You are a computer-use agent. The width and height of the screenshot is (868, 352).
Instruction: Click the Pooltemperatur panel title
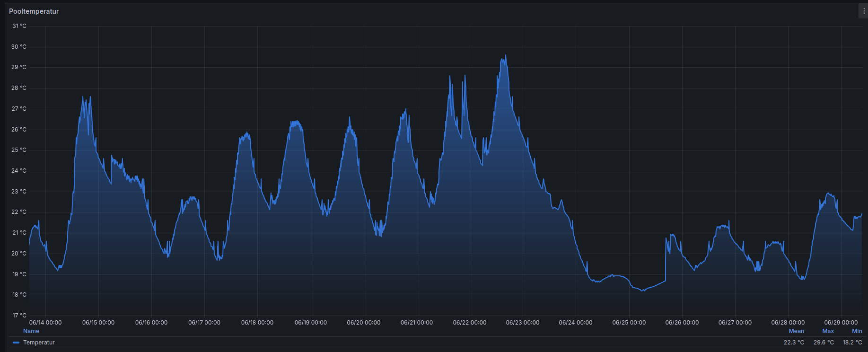34,11
